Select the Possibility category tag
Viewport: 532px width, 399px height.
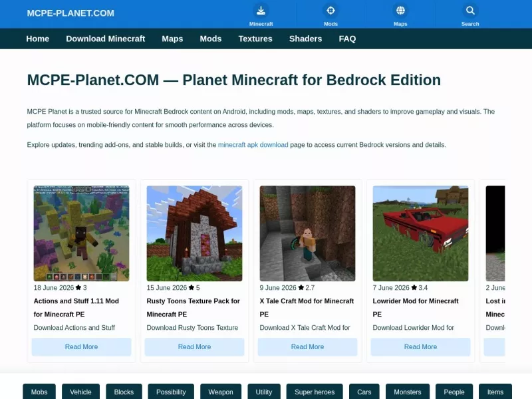click(x=171, y=392)
